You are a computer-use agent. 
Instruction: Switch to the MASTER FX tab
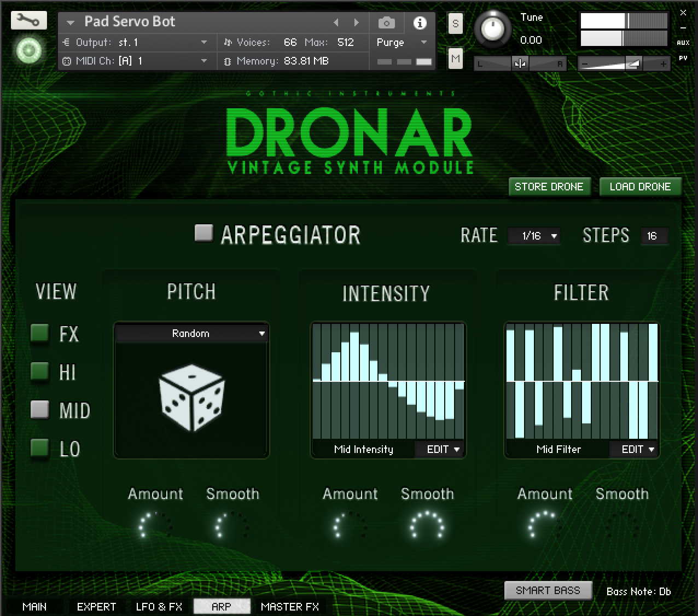290,607
